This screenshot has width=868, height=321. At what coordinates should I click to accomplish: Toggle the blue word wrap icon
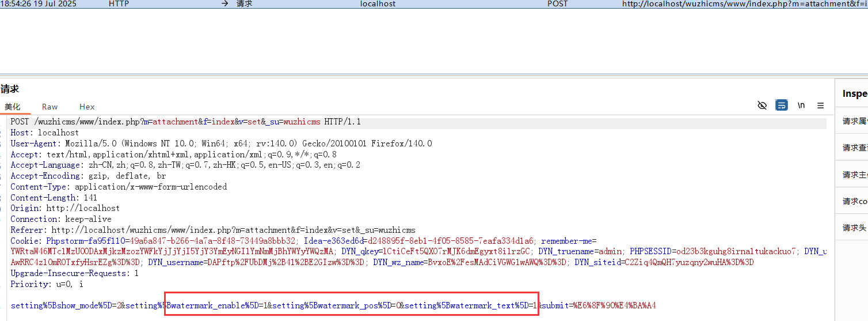pyautogui.click(x=782, y=105)
